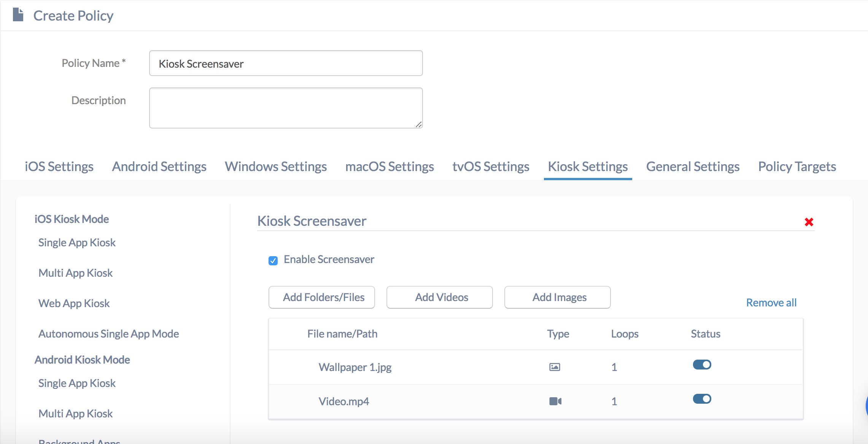Click the File name/Path column header
This screenshot has height=444, width=868.
(x=342, y=334)
